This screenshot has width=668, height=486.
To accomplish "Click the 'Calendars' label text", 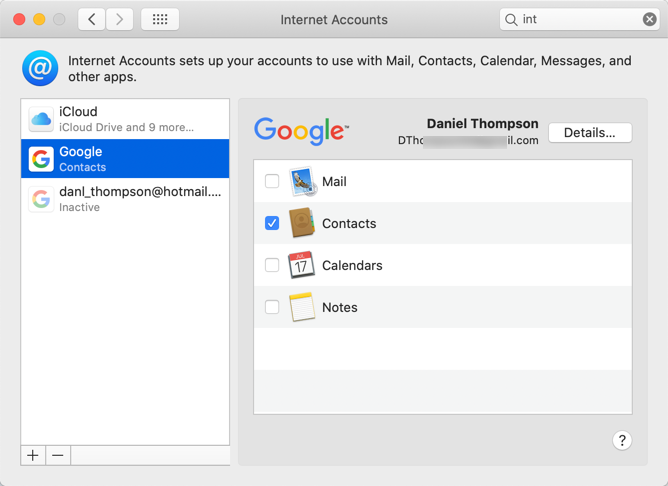I will pos(352,265).
